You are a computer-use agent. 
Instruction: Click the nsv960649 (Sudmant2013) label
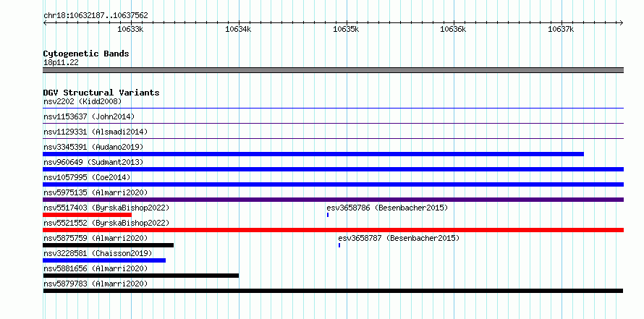[x=93, y=162]
